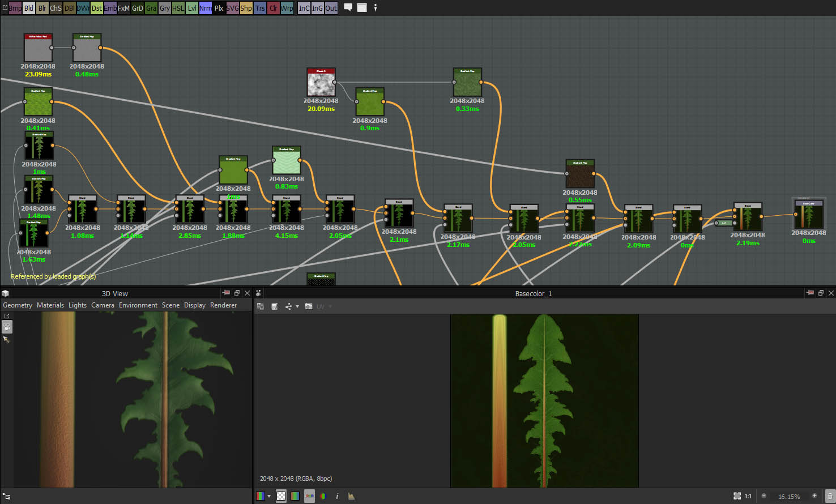The height and width of the screenshot is (504, 836).
Task: Pin the 3D View panel
Action: 226,293
